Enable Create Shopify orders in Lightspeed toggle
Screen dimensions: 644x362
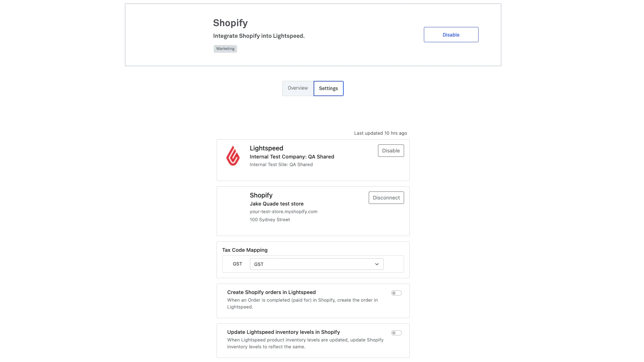[x=396, y=293]
